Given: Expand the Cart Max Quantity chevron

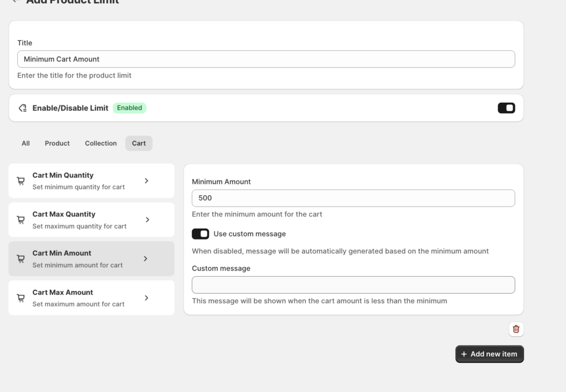Looking at the screenshot, I should [x=147, y=220].
